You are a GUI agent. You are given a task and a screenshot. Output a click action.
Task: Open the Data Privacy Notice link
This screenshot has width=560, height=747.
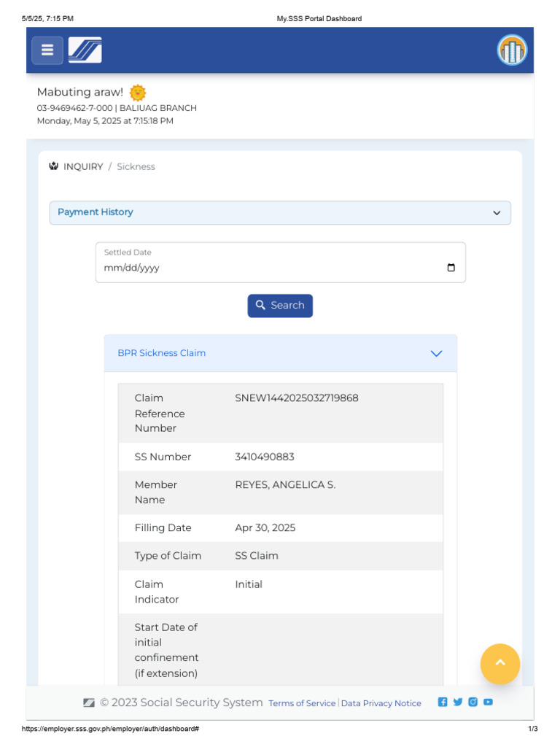(x=381, y=703)
